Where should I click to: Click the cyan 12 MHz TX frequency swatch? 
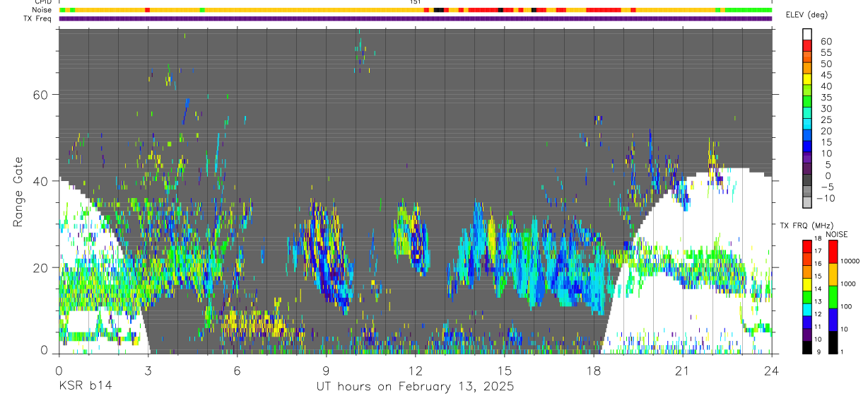coord(807,313)
